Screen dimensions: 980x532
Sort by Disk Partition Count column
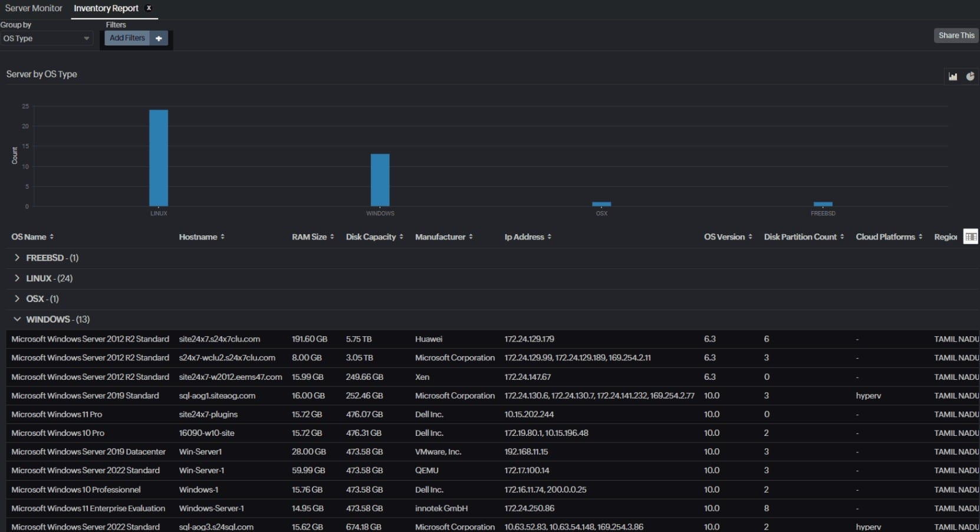[x=804, y=237]
